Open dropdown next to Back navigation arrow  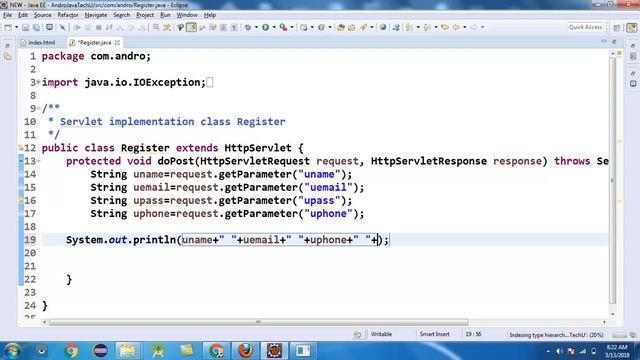(x=464, y=27)
